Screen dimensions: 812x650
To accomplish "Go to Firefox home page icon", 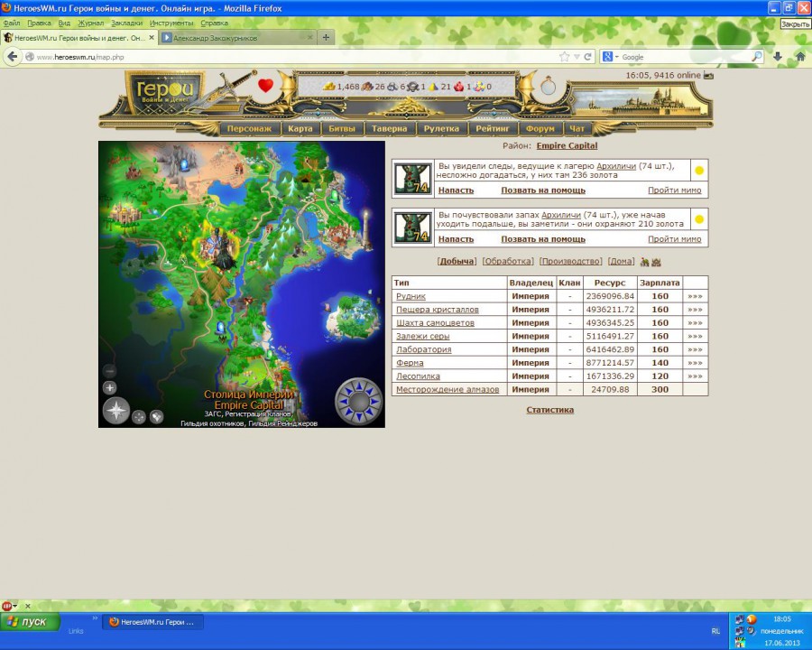I will point(800,57).
